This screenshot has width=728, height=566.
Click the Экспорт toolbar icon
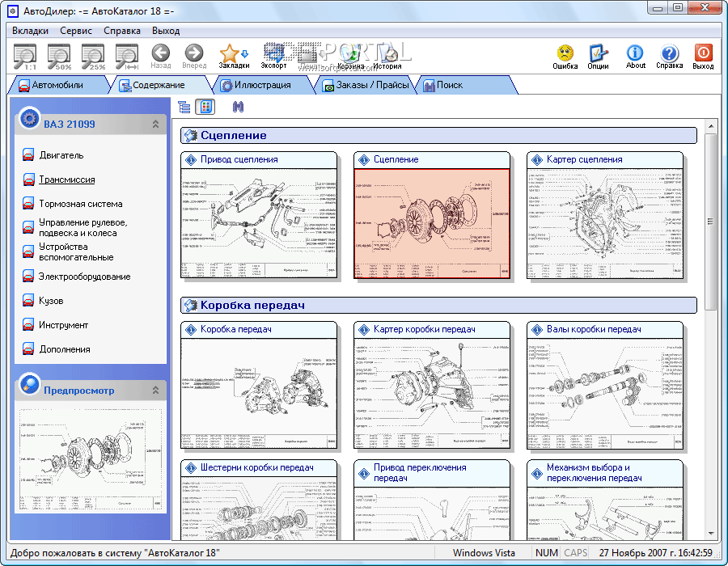pyautogui.click(x=273, y=56)
